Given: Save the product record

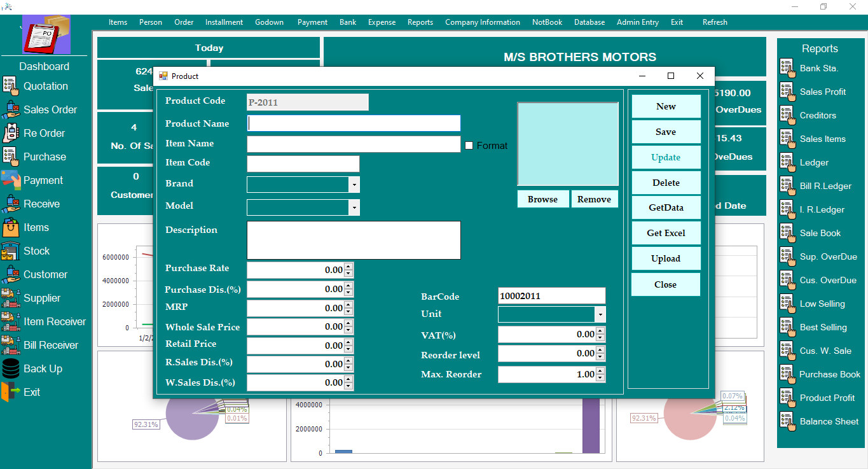Looking at the screenshot, I should coord(666,132).
